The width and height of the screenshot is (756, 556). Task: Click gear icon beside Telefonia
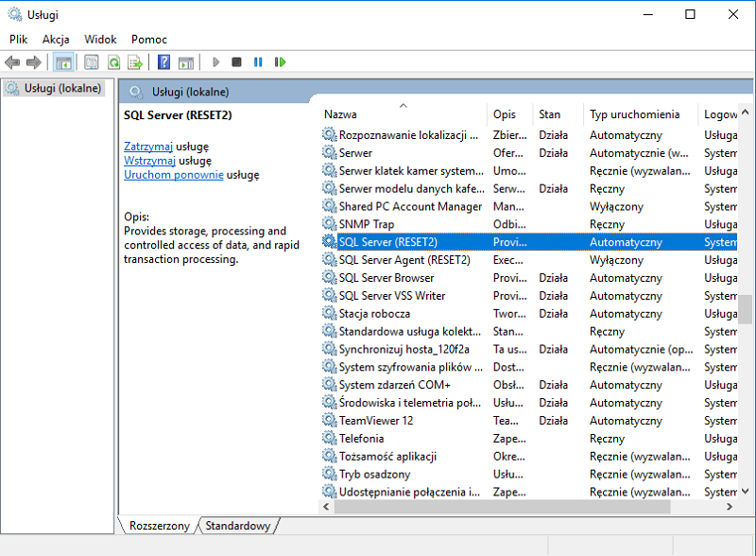click(329, 437)
